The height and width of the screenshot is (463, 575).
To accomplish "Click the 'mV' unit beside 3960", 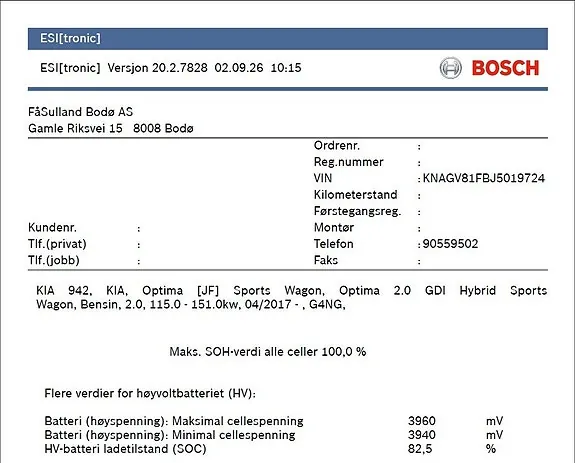I will [494, 421].
